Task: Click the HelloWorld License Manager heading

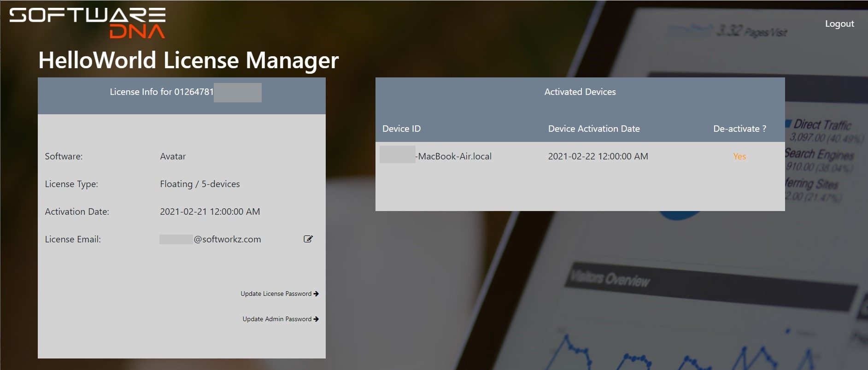Action: [x=188, y=60]
